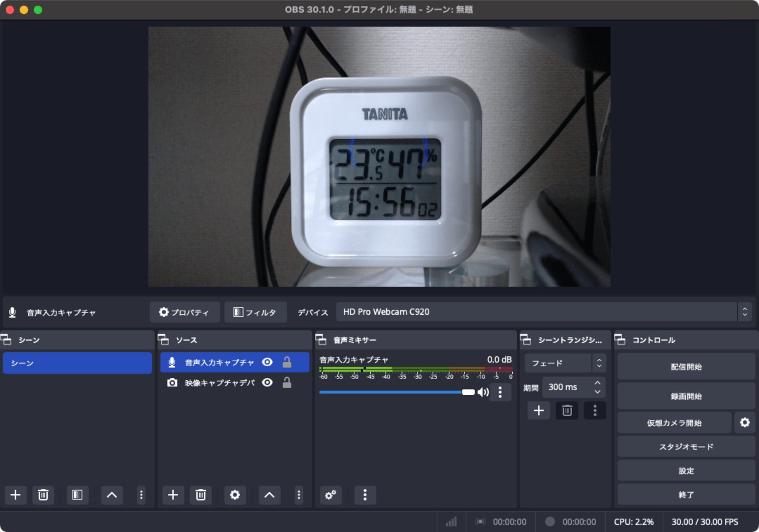Click the webcam preview canvas

(x=379, y=157)
